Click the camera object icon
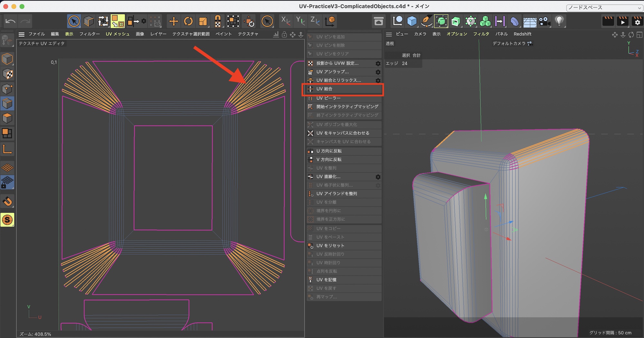 (544, 22)
